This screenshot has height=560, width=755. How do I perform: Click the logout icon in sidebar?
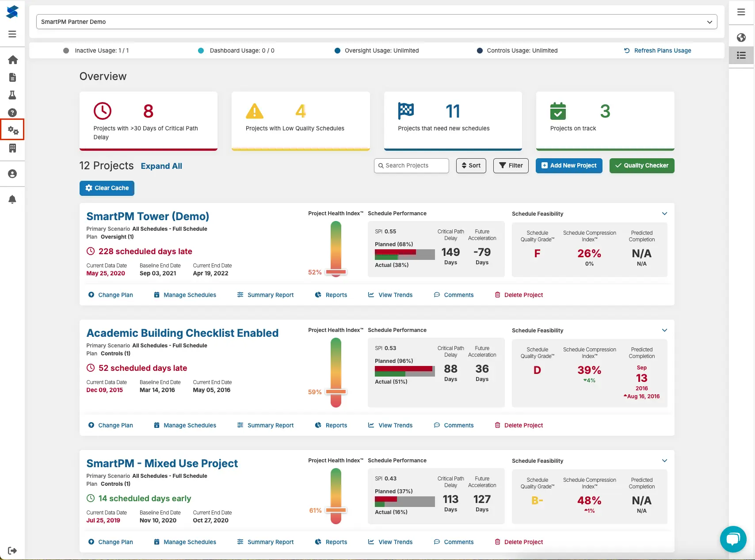(x=12, y=550)
